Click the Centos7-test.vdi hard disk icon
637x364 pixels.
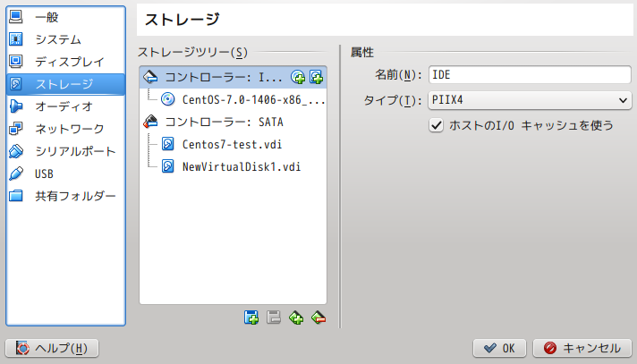pos(168,144)
